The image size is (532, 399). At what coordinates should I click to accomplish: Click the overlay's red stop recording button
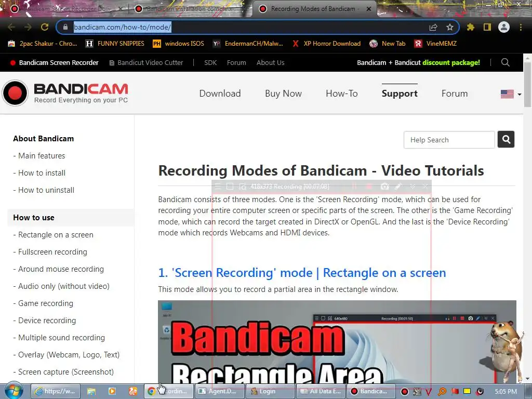369,187
